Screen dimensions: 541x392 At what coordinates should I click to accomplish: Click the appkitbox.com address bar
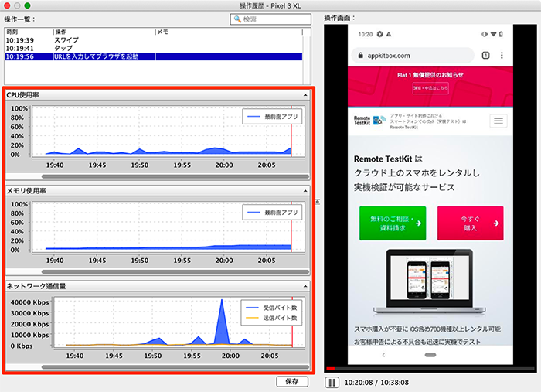pyautogui.click(x=413, y=56)
